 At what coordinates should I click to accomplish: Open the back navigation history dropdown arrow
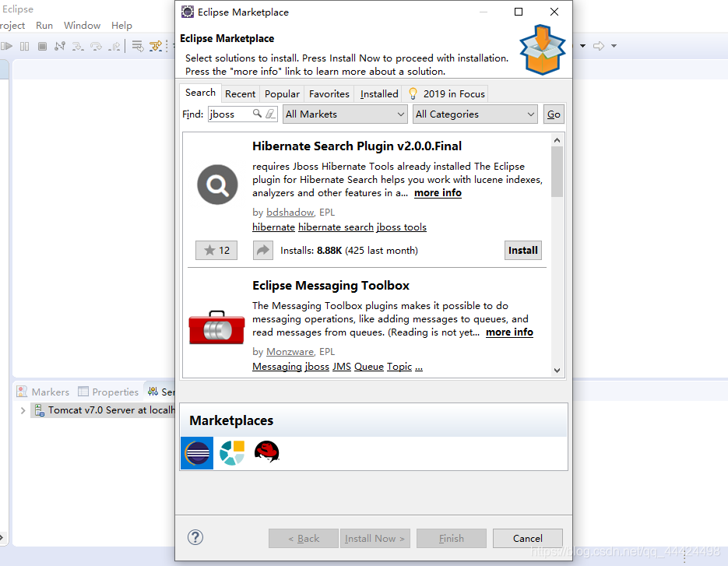(582, 46)
